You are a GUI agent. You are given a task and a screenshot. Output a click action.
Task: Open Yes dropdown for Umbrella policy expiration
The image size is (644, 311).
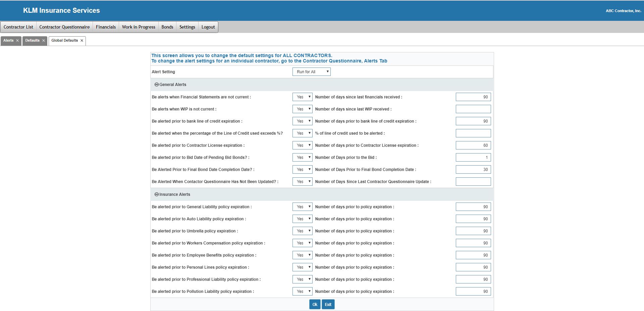pos(302,231)
